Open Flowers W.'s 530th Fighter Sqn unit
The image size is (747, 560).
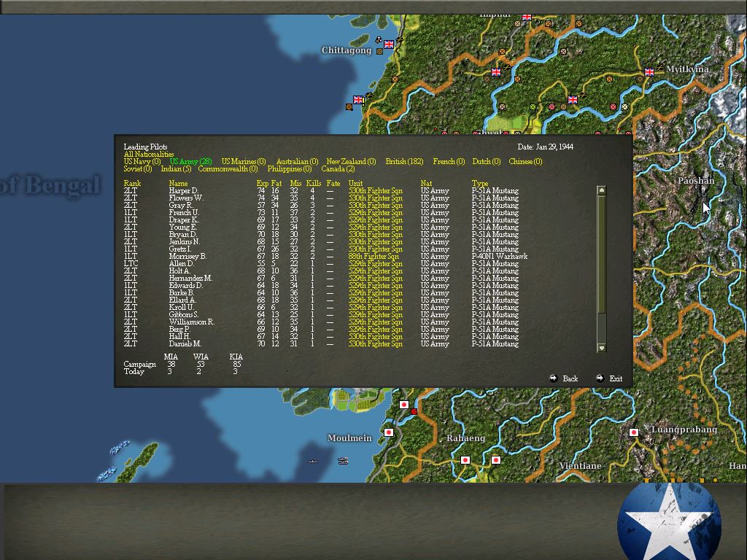376,198
